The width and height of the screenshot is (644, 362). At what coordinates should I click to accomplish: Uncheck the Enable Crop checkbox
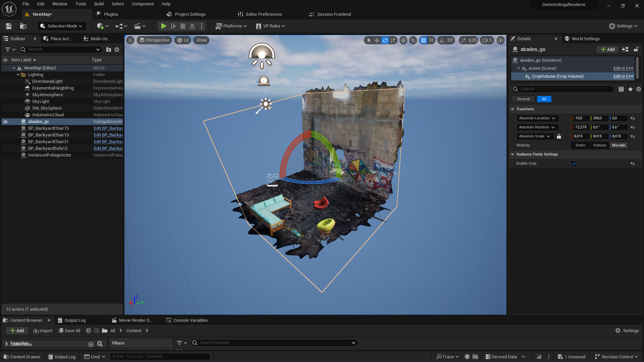pos(574,164)
